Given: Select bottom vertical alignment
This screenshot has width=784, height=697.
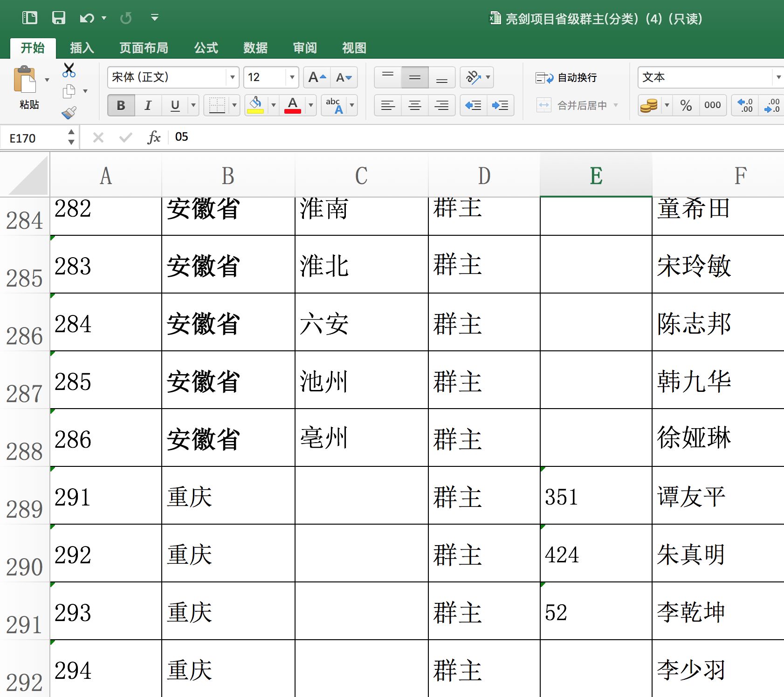Looking at the screenshot, I should coord(442,77).
